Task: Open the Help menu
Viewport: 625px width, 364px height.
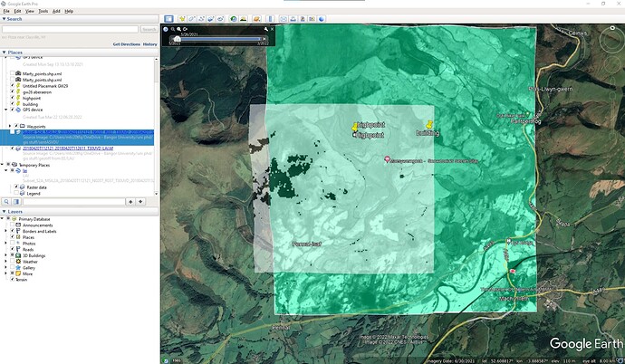Action: coord(69,11)
